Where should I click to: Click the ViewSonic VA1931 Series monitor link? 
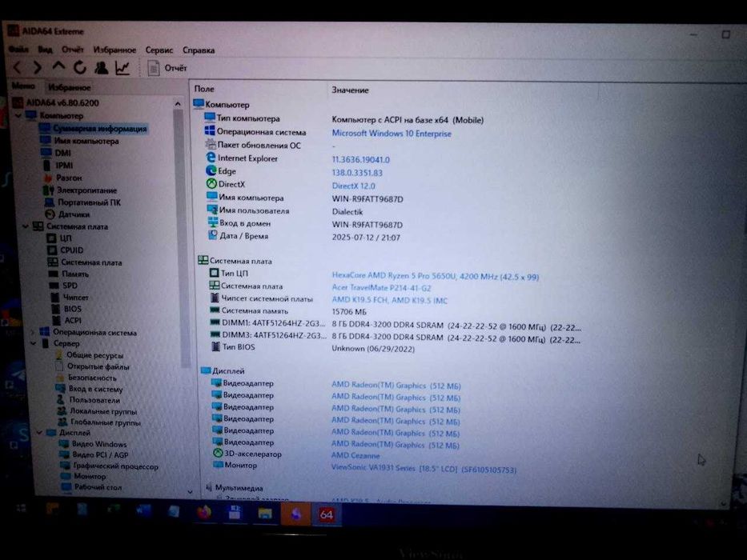point(424,469)
